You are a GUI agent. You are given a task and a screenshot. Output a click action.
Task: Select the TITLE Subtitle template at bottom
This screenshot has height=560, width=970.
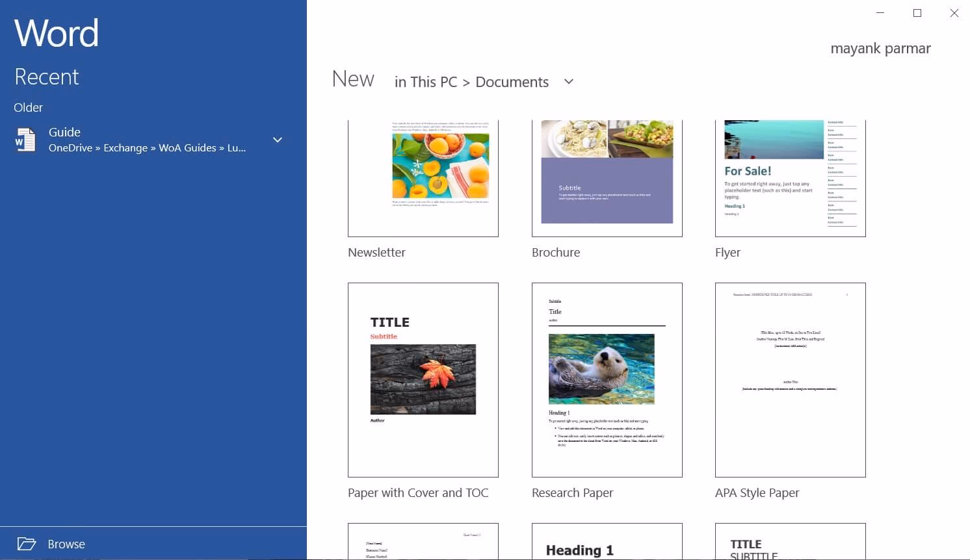pyautogui.click(x=790, y=541)
